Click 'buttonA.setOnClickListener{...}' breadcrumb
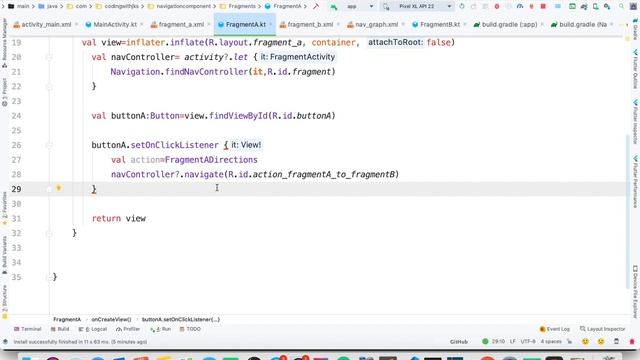This screenshot has width=640, height=360. coord(181,320)
